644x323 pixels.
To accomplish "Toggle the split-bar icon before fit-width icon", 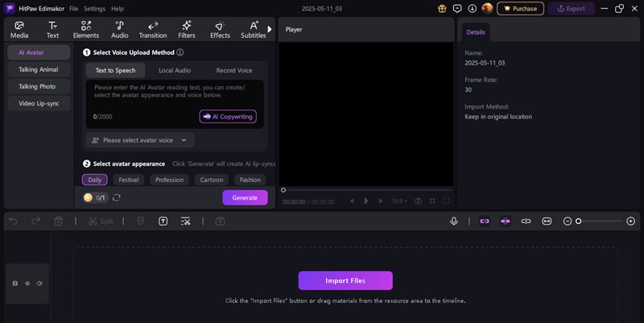I will 526,221.
